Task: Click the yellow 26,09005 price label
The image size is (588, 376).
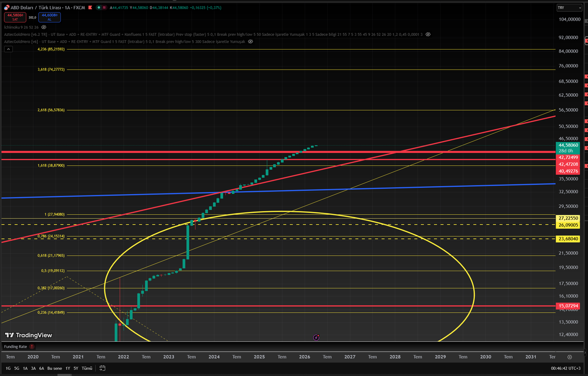Action: [568, 225]
